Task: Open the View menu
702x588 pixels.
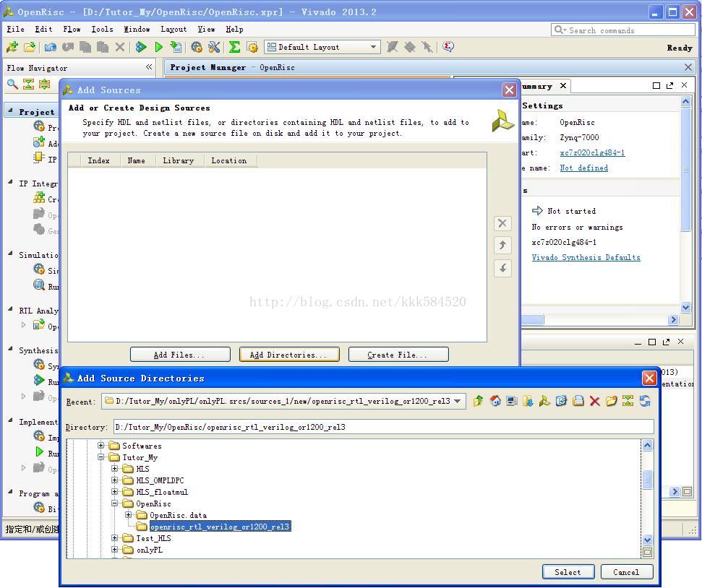Action: [x=206, y=29]
